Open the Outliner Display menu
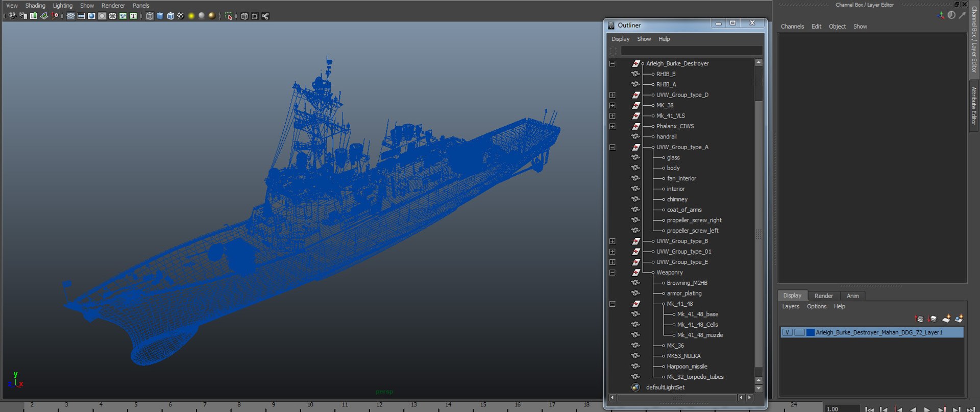 click(x=621, y=39)
